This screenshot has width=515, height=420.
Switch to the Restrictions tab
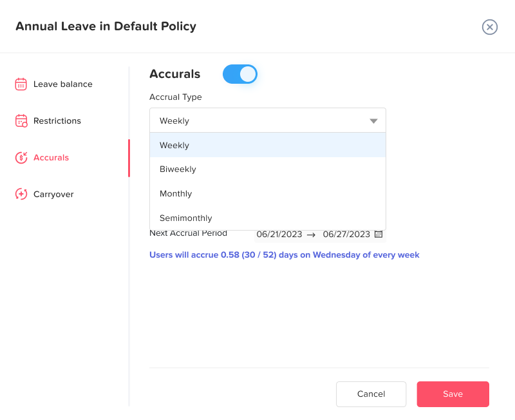coord(57,121)
